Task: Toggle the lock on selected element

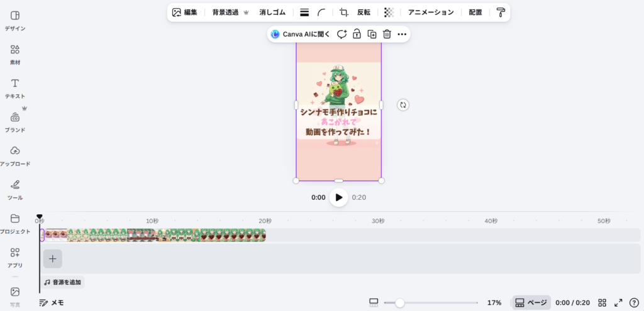Action: pos(357,35)
